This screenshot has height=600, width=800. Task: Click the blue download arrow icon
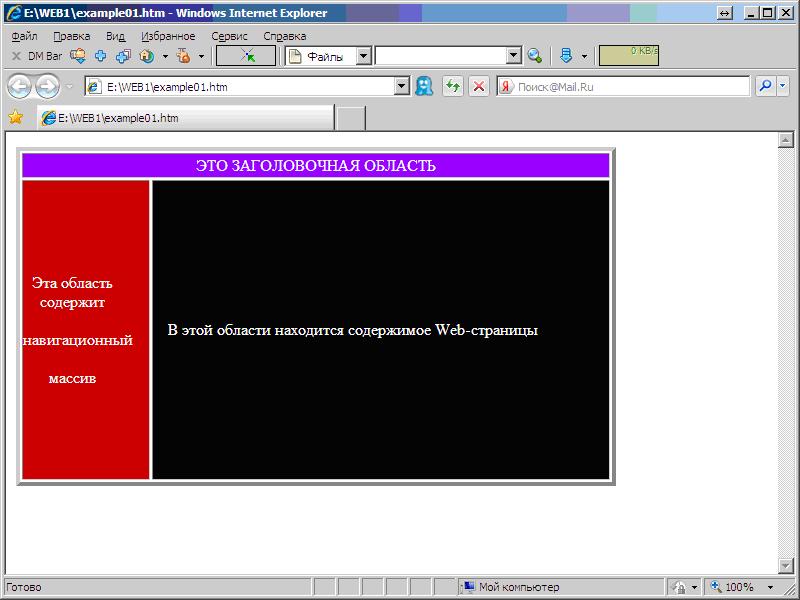coord(566,56)
